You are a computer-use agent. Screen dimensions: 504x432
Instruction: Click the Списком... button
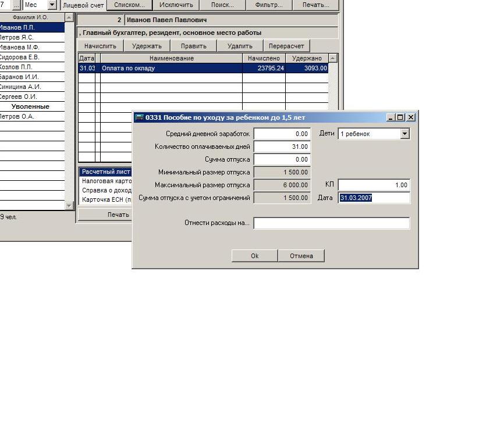tap(129, 5)
